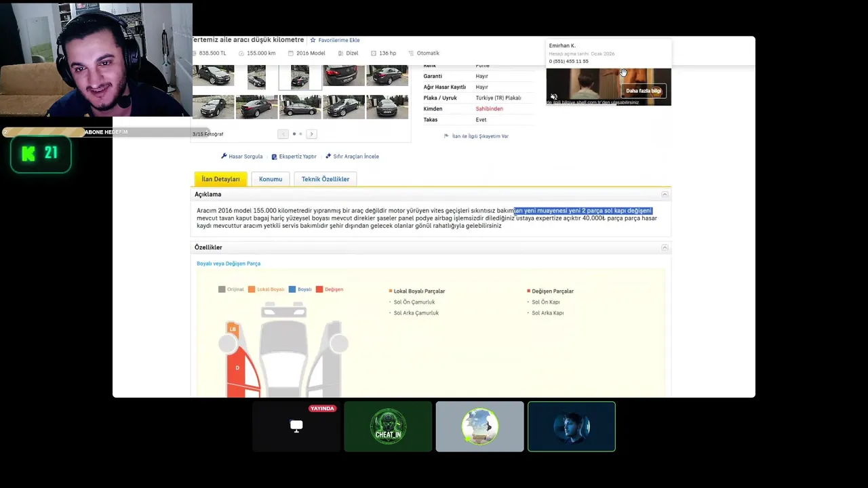Open the first thumbnail in the bottom row

click(213, 107)
